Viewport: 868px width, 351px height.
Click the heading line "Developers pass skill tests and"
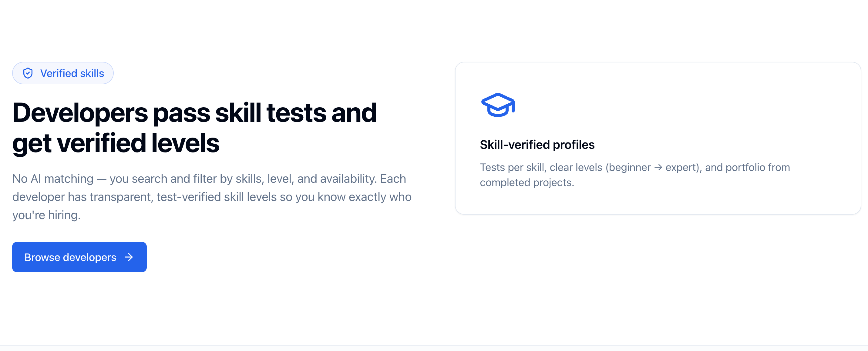(x=194, y=112)
